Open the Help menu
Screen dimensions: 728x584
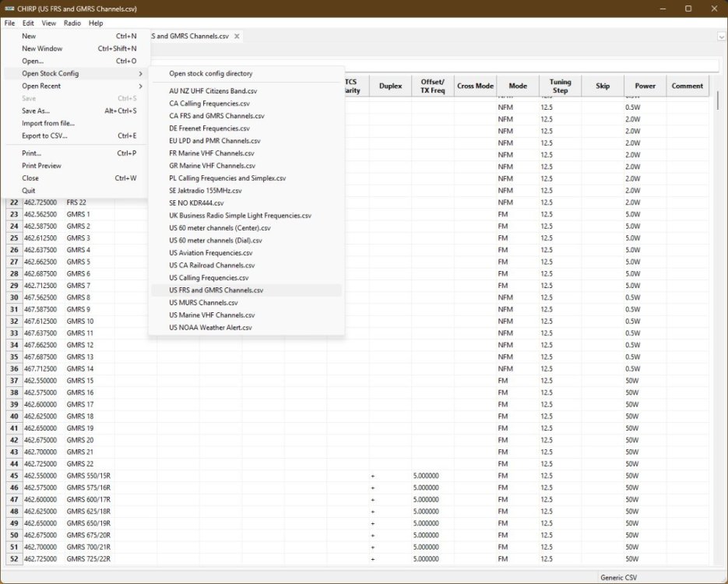coord(96,23)
